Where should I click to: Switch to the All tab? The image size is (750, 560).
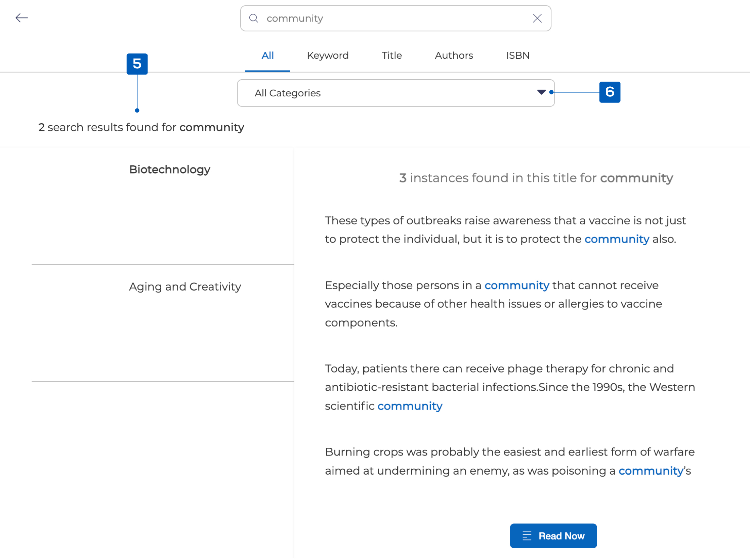point(267,55)
